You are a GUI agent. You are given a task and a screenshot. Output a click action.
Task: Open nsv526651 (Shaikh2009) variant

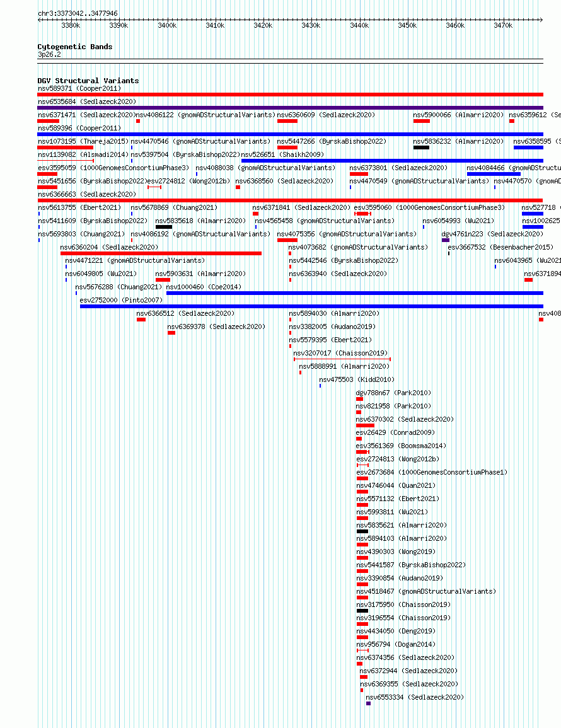[283, 154]
